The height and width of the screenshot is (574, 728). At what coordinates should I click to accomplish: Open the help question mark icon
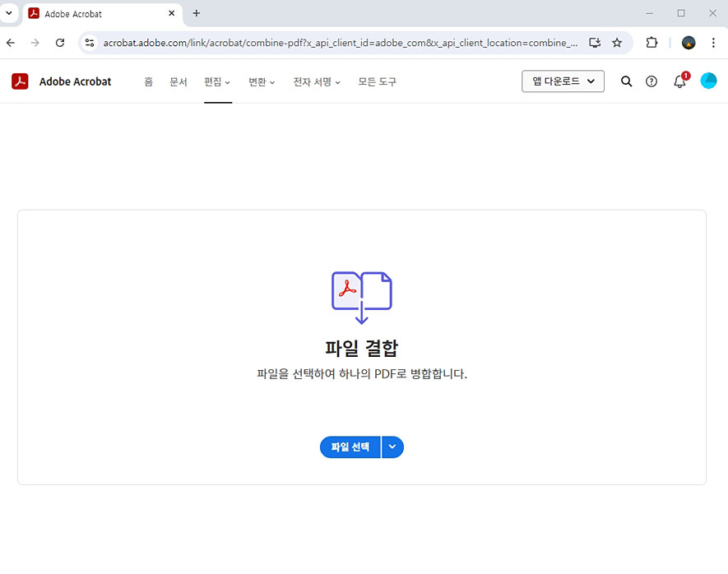pyautogui.click(x=651, y=81)
